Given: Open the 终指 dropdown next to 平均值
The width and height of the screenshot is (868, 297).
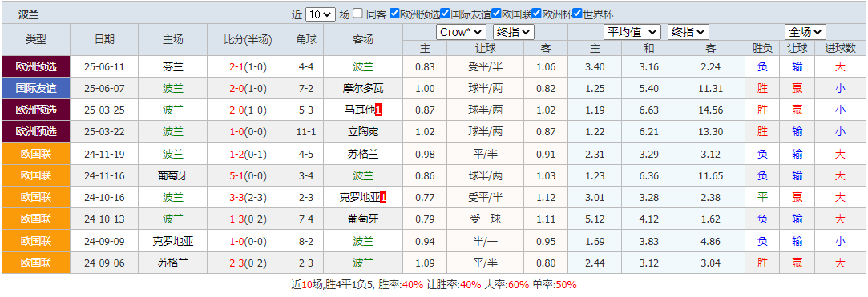Looking at the screenshot, I should point(688,32).
